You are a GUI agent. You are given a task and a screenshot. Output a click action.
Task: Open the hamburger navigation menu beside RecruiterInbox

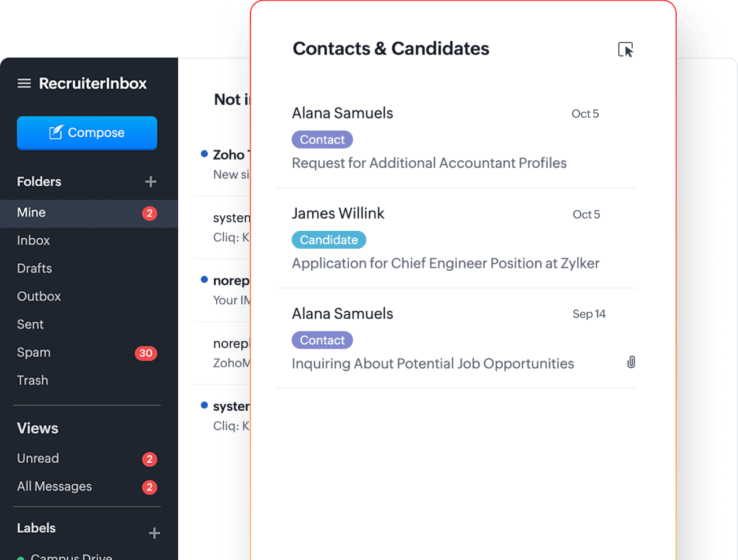point(24,83)
